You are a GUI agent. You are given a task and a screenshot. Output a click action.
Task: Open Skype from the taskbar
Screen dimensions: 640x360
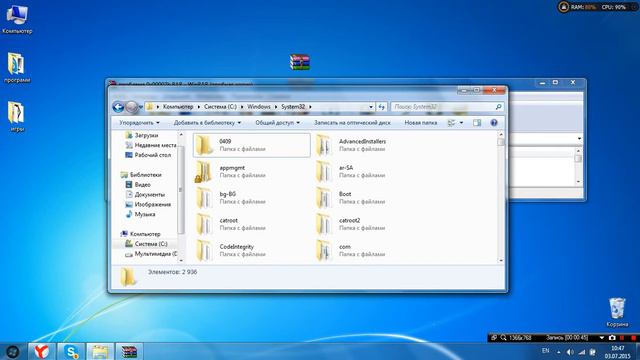(x=71, y=351)
